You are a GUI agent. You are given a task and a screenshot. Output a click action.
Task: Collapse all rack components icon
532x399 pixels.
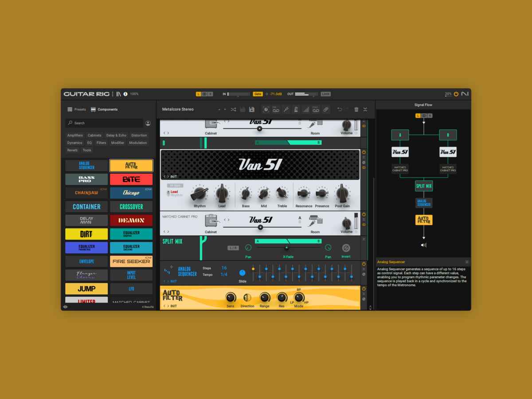365,110
